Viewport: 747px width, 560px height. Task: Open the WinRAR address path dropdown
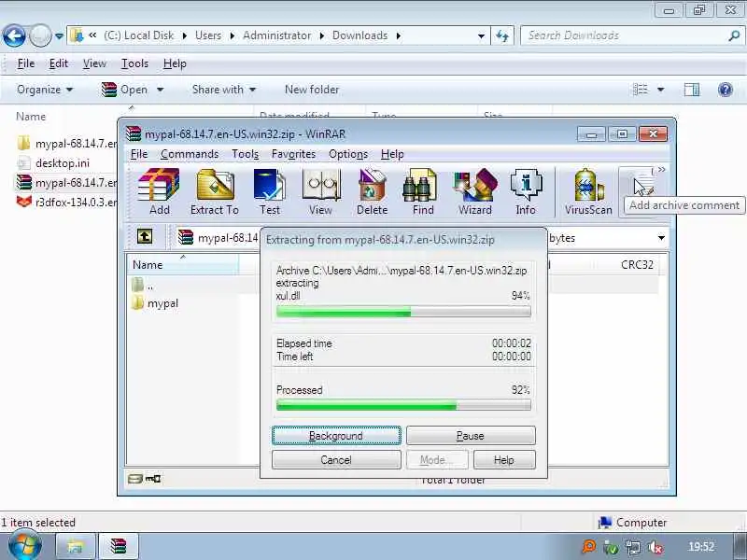tap(661, 238)
